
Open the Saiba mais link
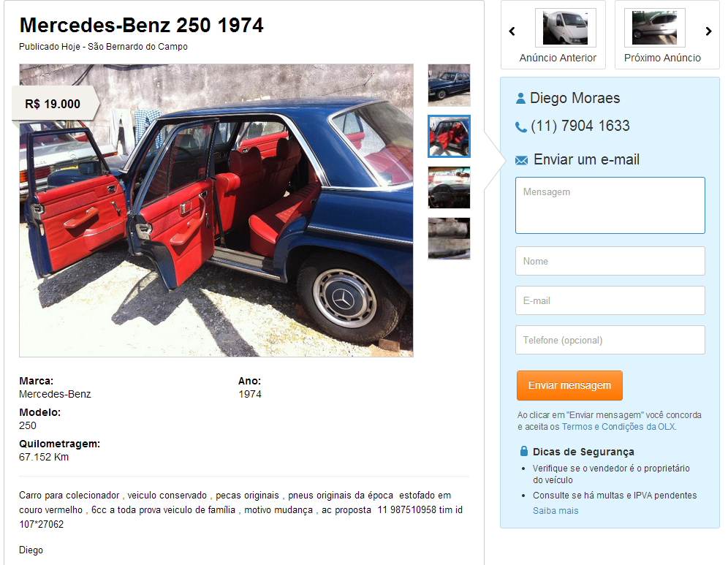556,511
